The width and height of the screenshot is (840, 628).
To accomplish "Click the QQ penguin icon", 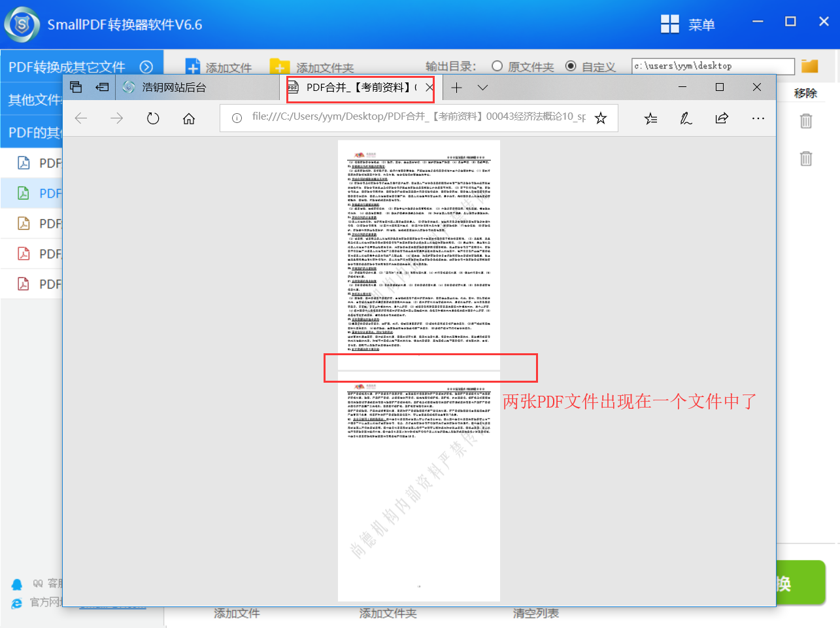I will tap(17, 584).
